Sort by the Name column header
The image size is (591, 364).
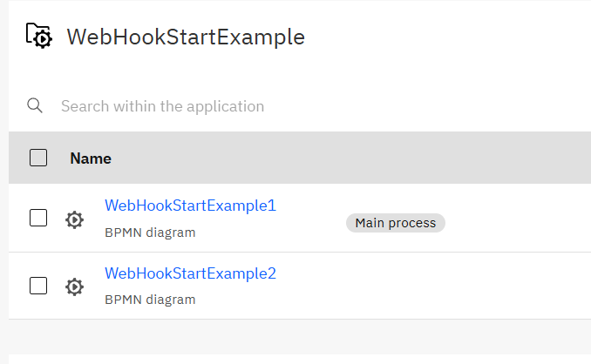pyautogui.click(x=91, y=158)
